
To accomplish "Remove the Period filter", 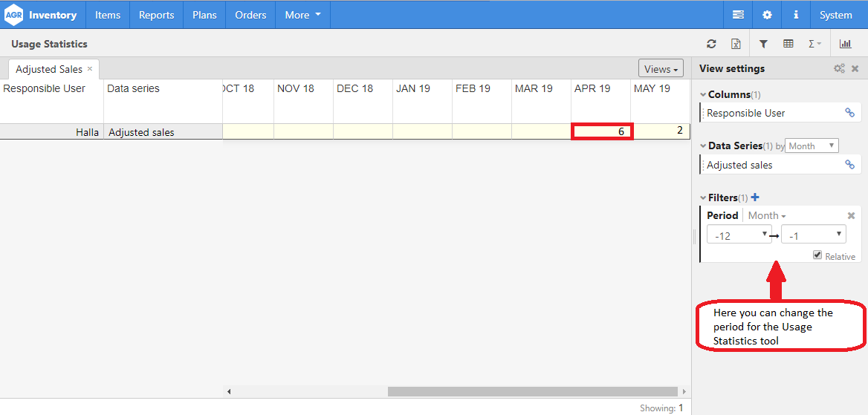I will pos(852,216).
